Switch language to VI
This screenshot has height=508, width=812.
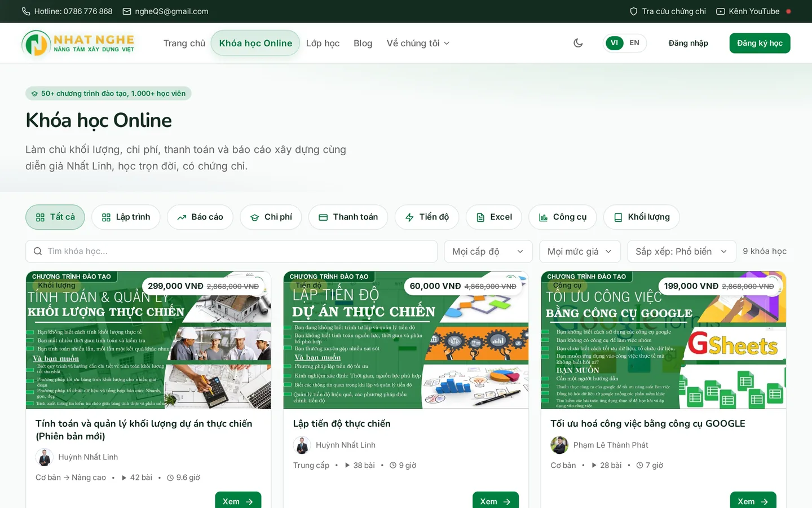[x=614, y=43]
